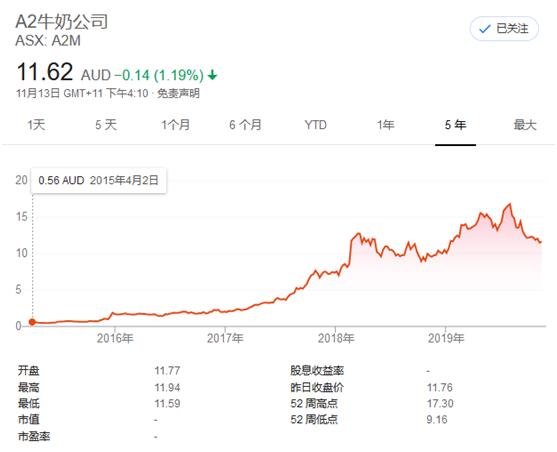Click the checkmark icon in 已关注
Screen dimensions: 557x452
point(485,29)
